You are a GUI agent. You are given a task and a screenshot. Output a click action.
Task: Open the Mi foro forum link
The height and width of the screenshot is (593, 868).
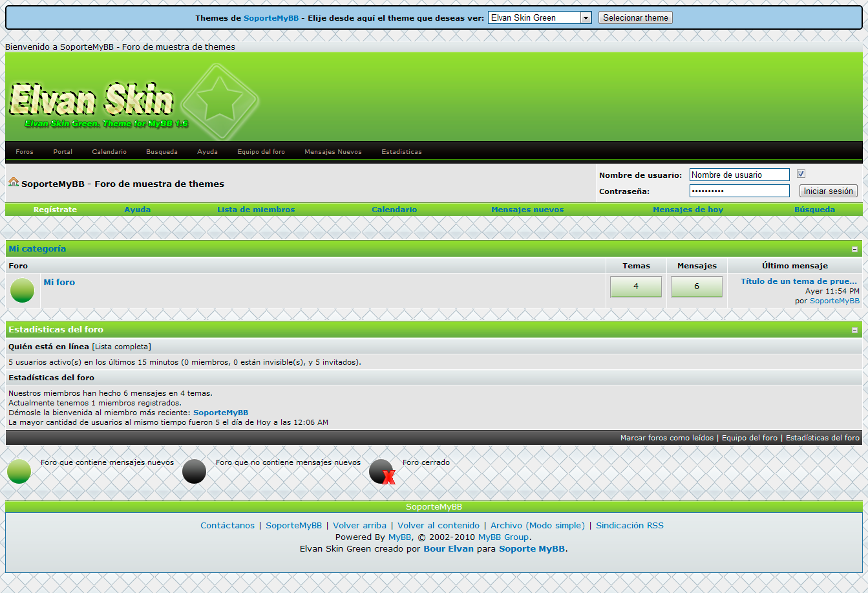click(x=59, y=283)
